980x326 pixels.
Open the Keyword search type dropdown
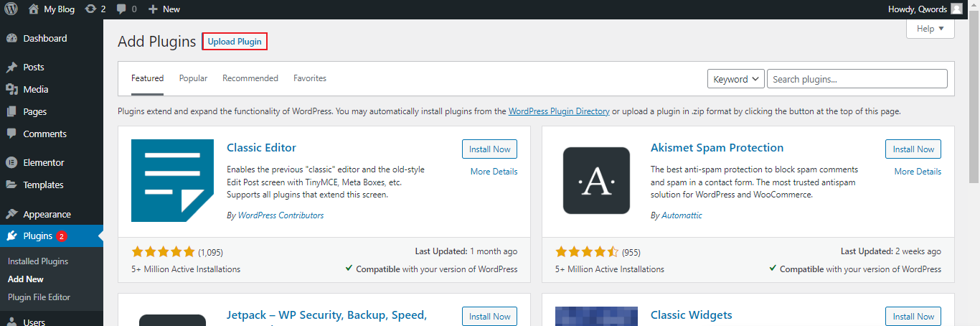click(x=736, y=79)
